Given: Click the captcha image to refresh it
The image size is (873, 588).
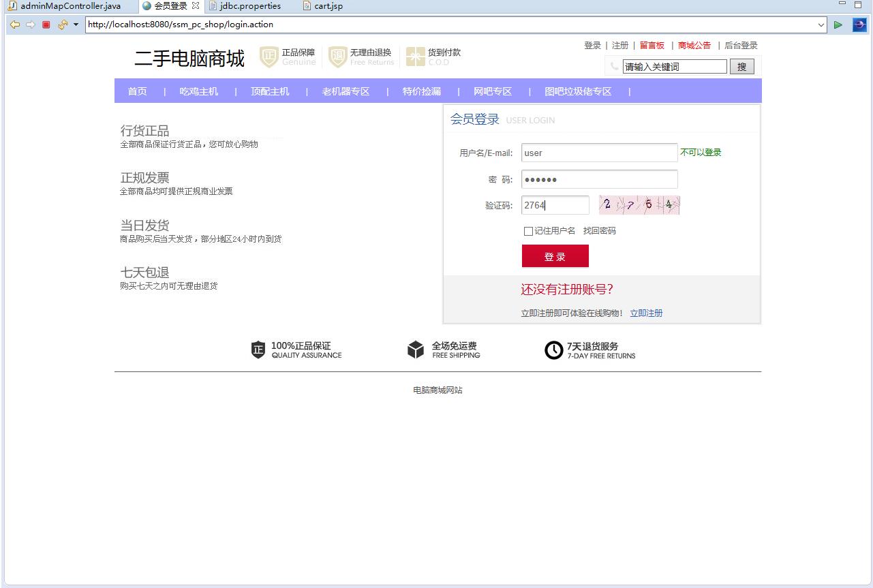Looking at the screenshot, I should [x=639, y=204].
